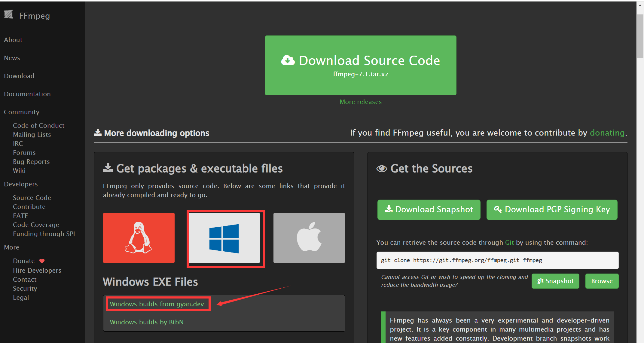Click the scrollbar up arrow
The height and width of the screenshot is (343, 644).
pyautogui.click(x=640, y=5)
